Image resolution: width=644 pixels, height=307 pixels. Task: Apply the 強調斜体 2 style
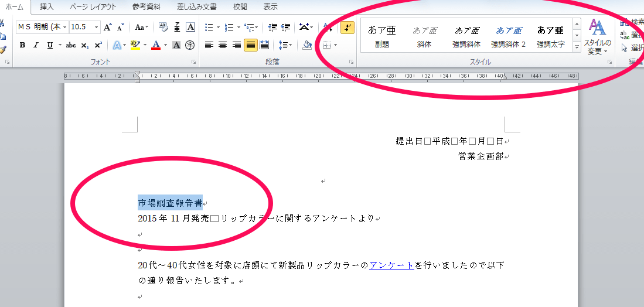pyautogui.click(x=509, y=36)
